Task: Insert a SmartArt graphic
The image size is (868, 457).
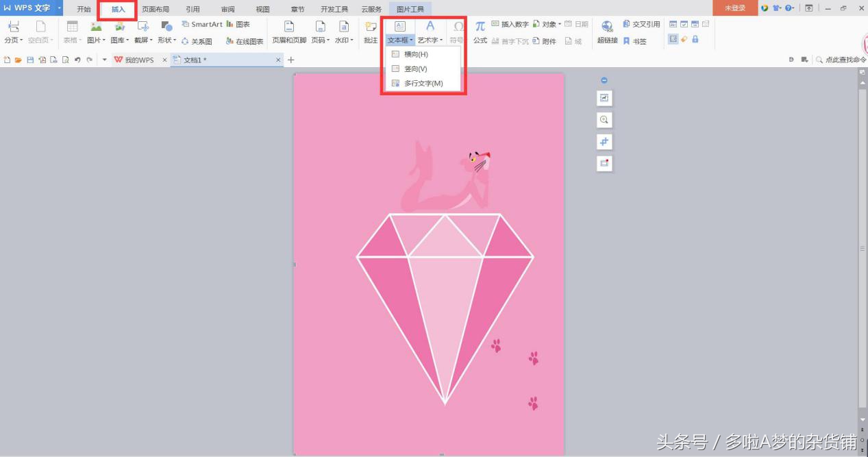Action: tap(201, 24)
